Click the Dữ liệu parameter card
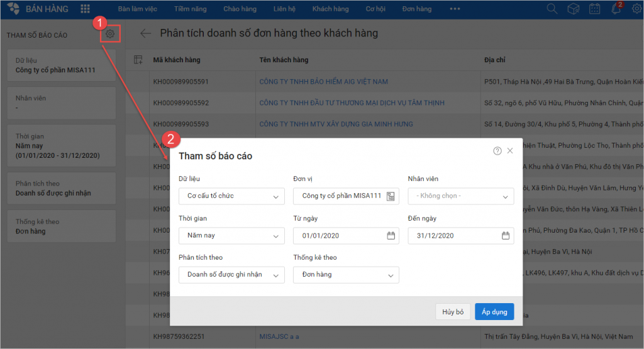 point(61,65)
